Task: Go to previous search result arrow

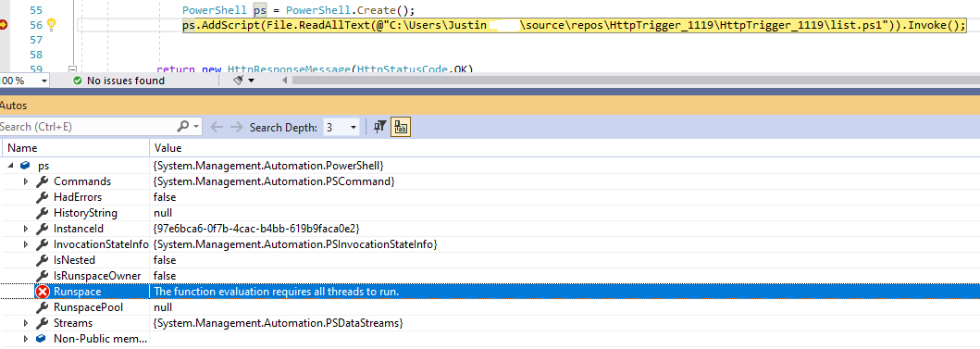Action: [217, 127]
